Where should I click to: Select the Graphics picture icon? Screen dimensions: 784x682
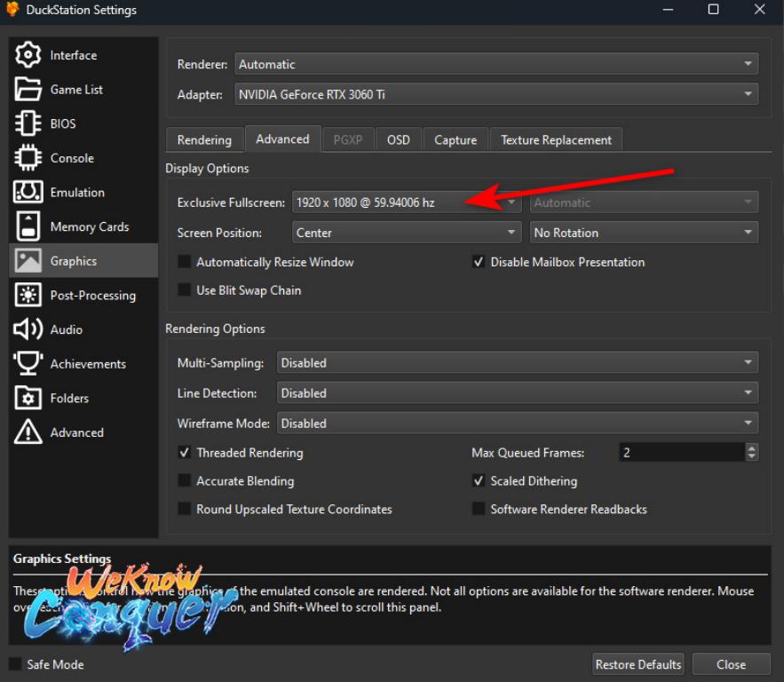pos(28,260)
